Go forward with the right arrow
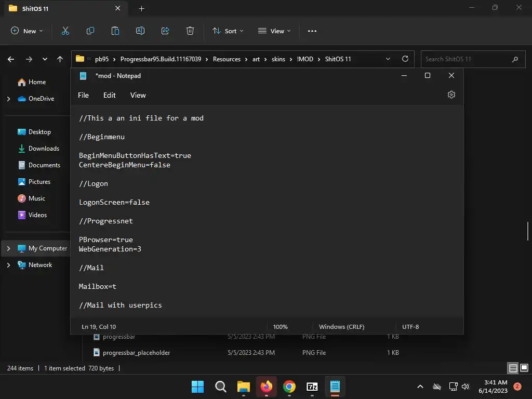 (29, 59)
